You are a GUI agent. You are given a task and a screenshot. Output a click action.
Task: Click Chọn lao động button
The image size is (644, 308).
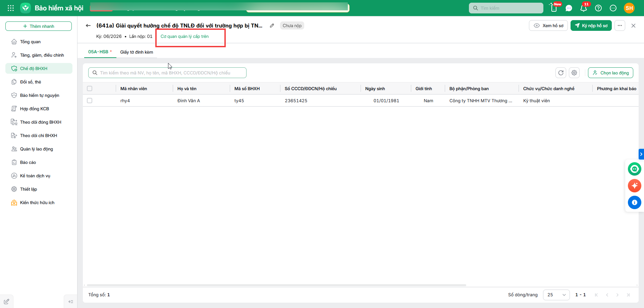pyautogui.click(x=610, y=73)
